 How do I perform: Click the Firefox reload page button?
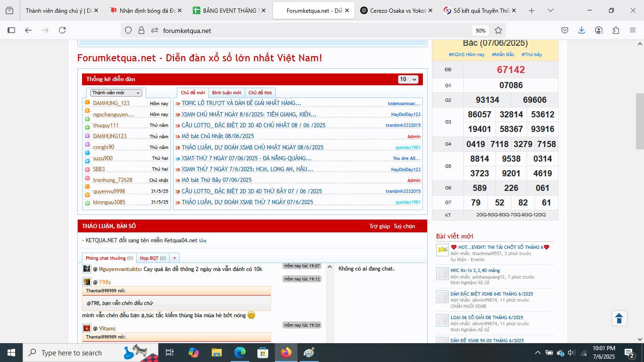tap(62, 30)
